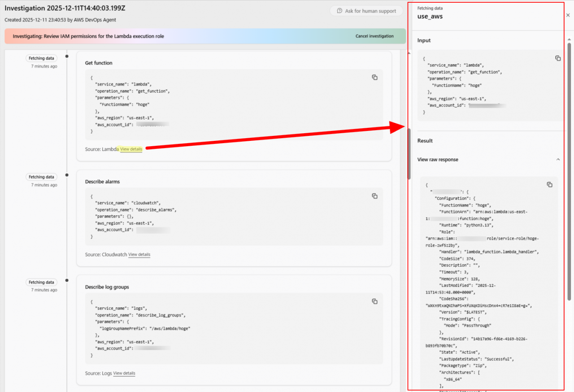Copy the Get function JSON block
The height and width of the screenshot is (392, 574).
click(x=374, y=77)
